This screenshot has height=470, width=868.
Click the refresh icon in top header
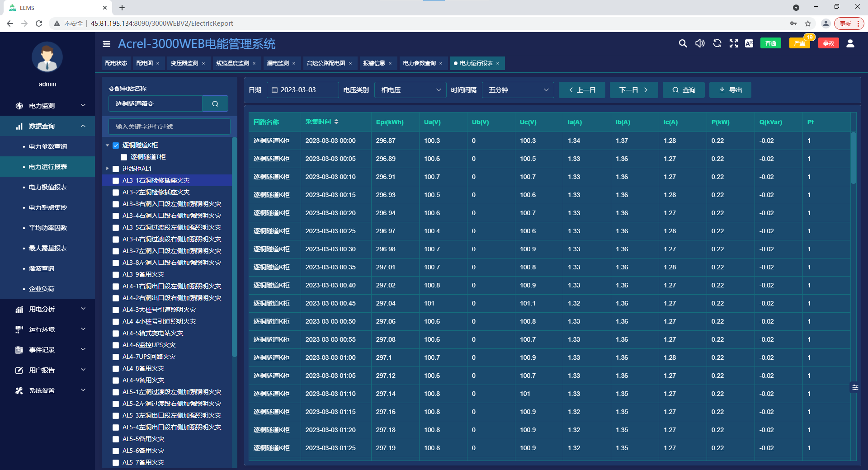[x=717, y=43]
